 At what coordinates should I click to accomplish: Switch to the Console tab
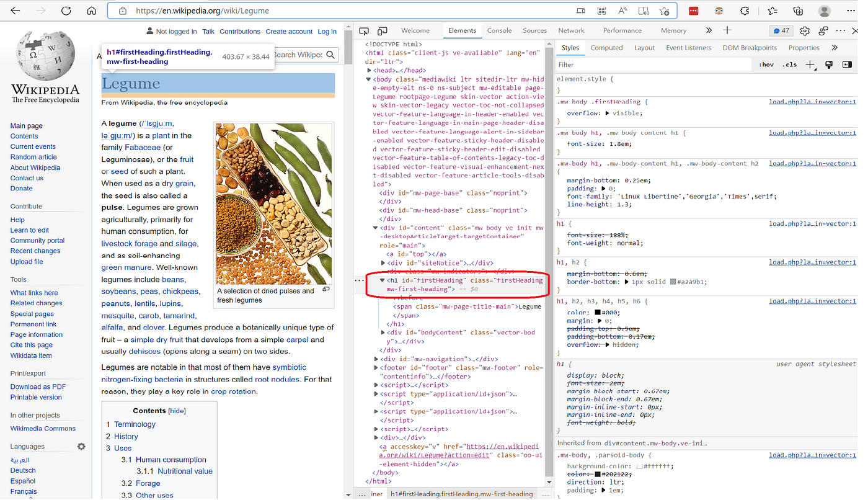coord(499,30)
